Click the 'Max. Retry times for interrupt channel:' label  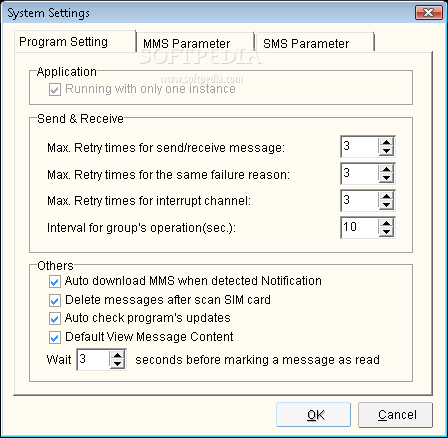point(149,201)
